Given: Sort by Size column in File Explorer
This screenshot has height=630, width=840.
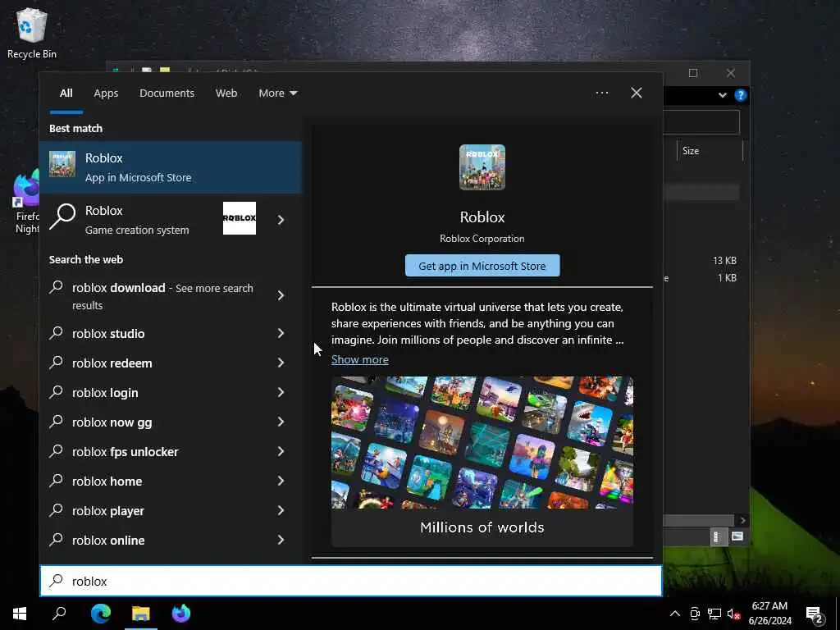Looking at the screenshot, I should pos(710,151).
